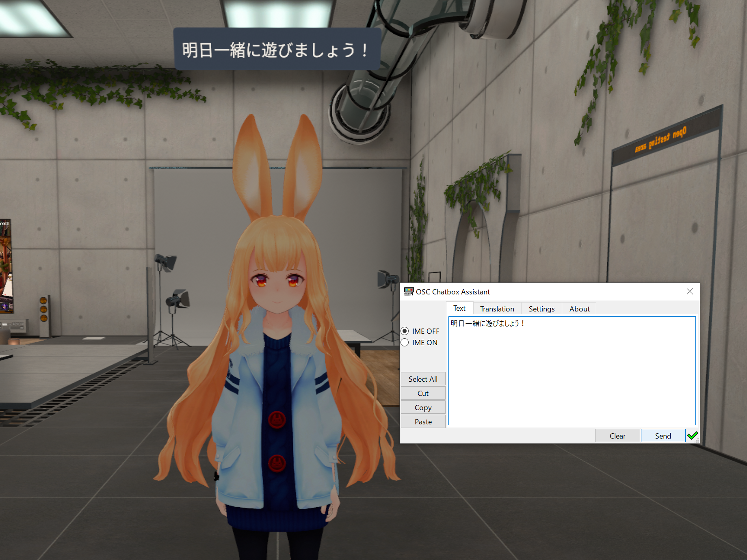747x560 pixels.
Task: Clear the message field
Action: click(x=617, y=435)
